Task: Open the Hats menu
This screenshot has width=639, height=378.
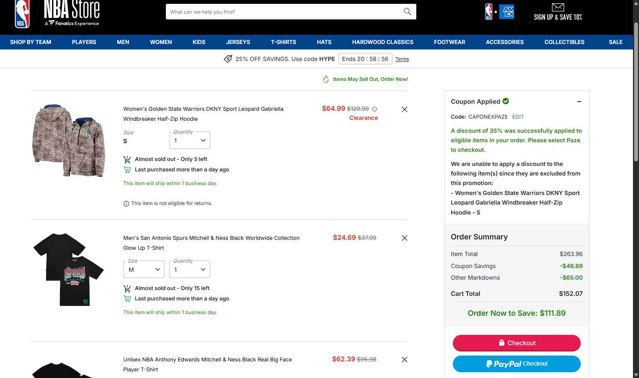Action: click(x=324, y=42)
